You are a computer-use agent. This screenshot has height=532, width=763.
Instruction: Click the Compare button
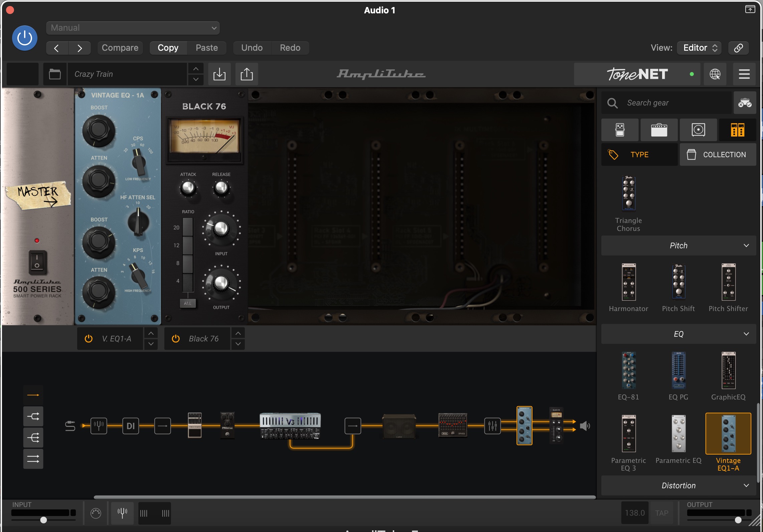120,48
